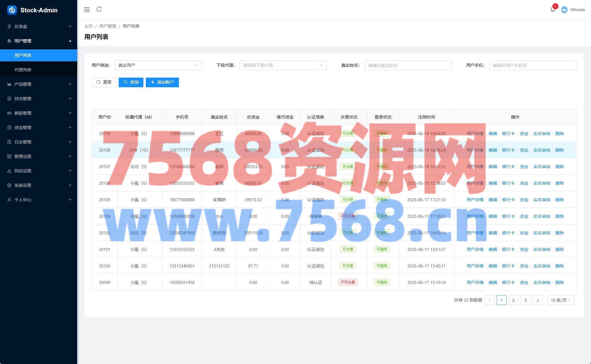Screen dimensions: 591x364
Task: Click the Mitrade user avatar
Action: coord(564,10)
